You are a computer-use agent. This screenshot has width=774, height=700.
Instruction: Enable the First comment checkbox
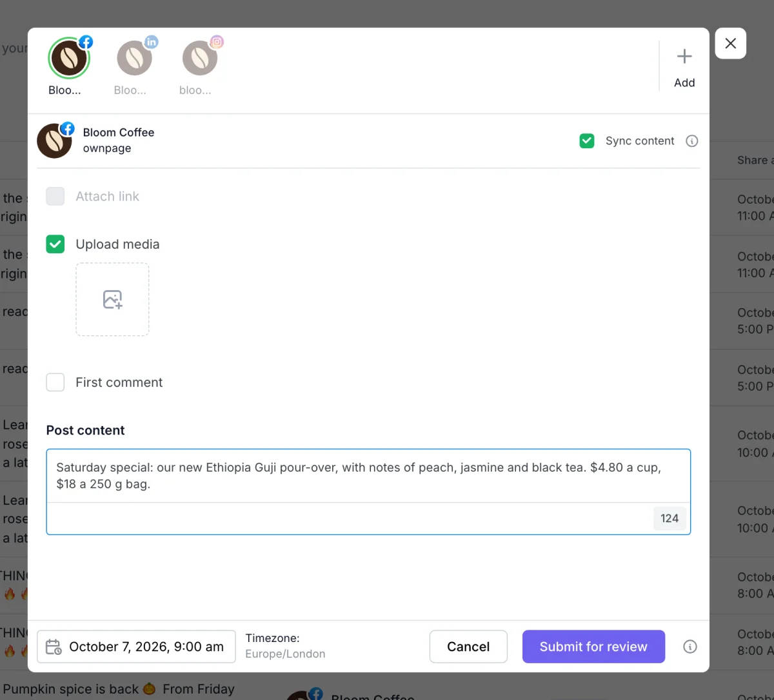click(x=55, y=382)
